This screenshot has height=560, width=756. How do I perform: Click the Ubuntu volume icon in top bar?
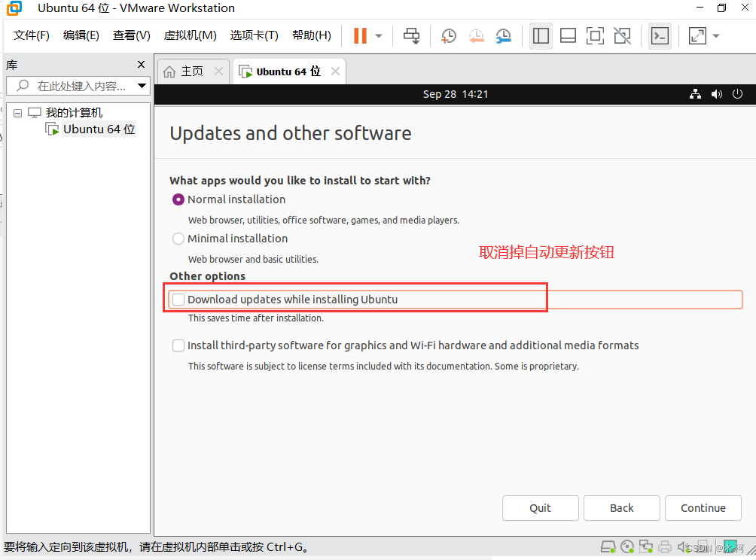click(x=716, y=94)
